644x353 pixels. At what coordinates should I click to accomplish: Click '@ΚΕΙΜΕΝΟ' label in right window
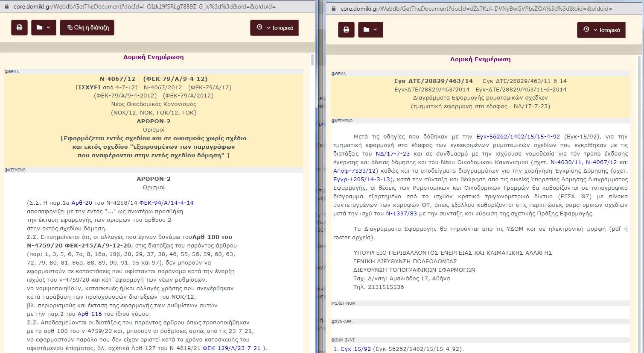tap(342, 121)
